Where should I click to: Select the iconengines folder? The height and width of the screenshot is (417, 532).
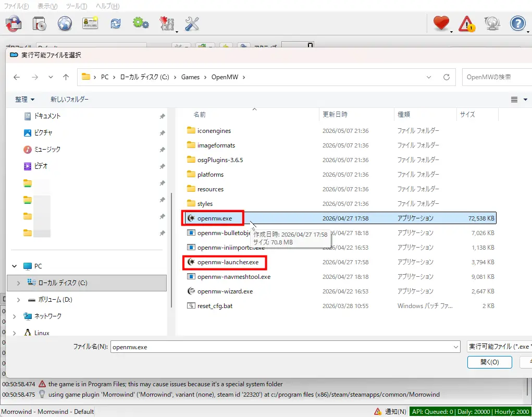(214, 131)
